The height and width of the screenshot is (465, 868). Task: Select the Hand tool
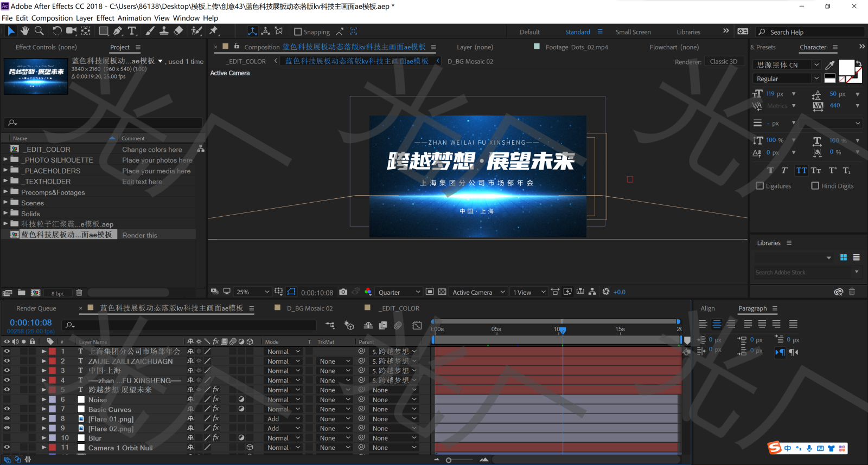[x=25, y=31]
